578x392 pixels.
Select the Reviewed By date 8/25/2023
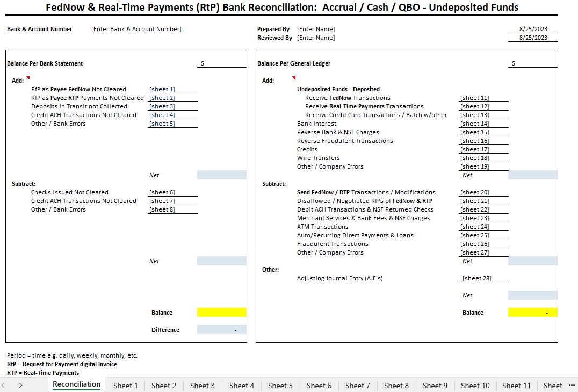[x=533, y=38]
